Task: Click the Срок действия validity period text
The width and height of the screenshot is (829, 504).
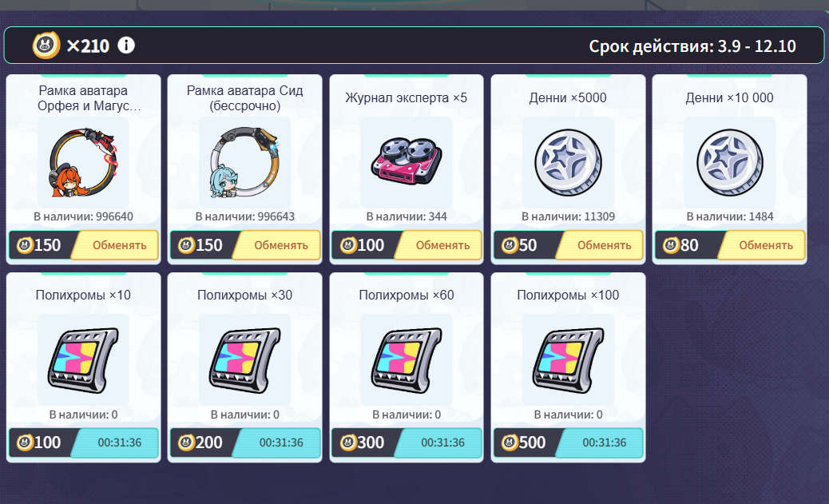Action: click(692, 46)
